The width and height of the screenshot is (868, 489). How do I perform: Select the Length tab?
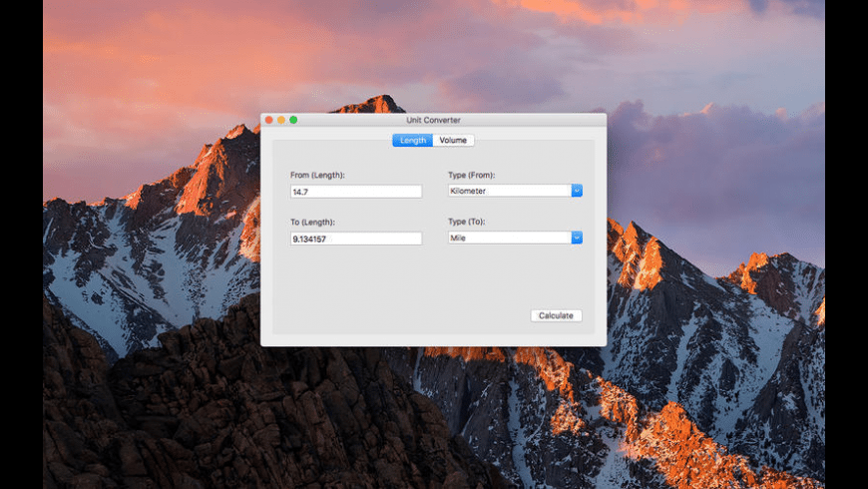coord(412,140)
